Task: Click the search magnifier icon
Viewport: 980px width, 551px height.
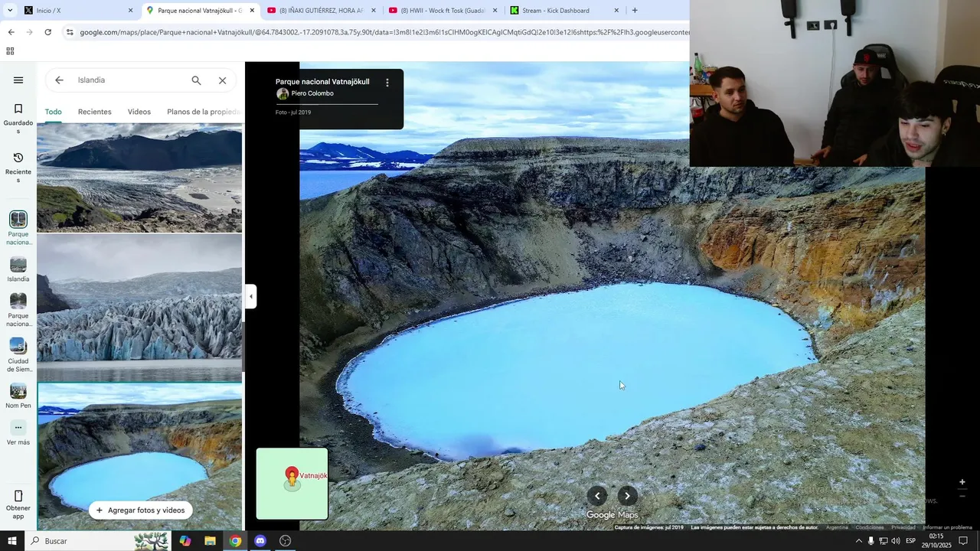Action: click(196, 80)
